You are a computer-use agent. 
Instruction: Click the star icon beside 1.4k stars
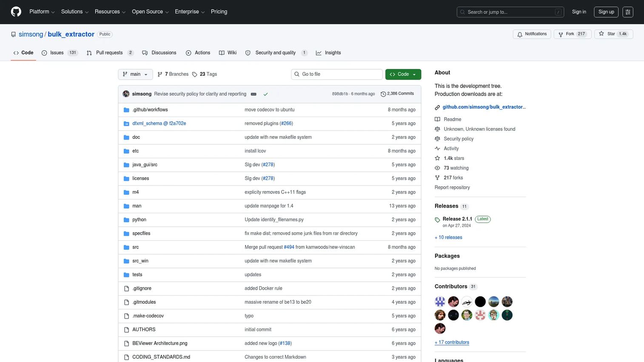click(437, 158)
